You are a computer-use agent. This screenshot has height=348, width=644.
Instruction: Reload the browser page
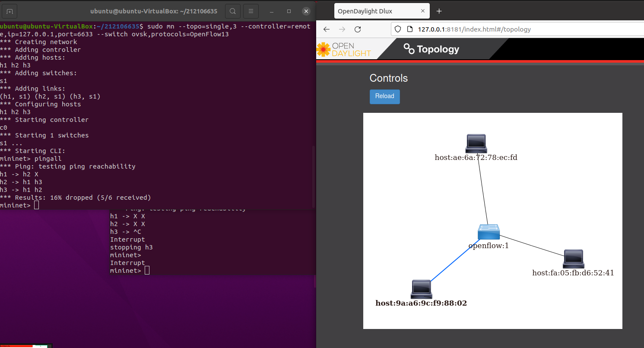coord(358,29)
